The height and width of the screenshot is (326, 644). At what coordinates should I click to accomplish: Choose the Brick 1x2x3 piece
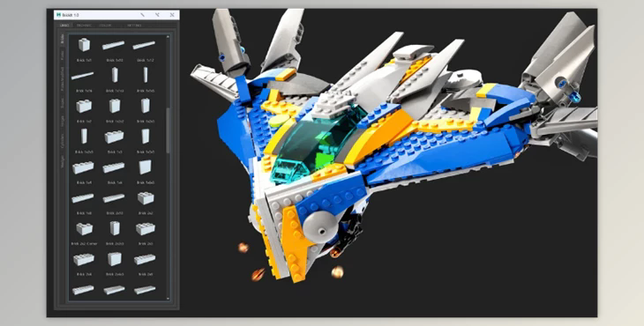[x=146, y=106]
